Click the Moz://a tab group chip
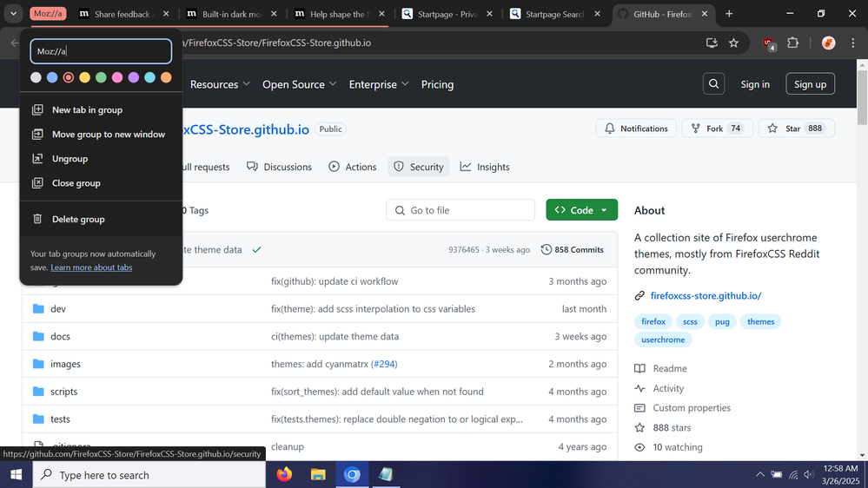Viewport: 868px width, 488px height. tap(48, 14)
